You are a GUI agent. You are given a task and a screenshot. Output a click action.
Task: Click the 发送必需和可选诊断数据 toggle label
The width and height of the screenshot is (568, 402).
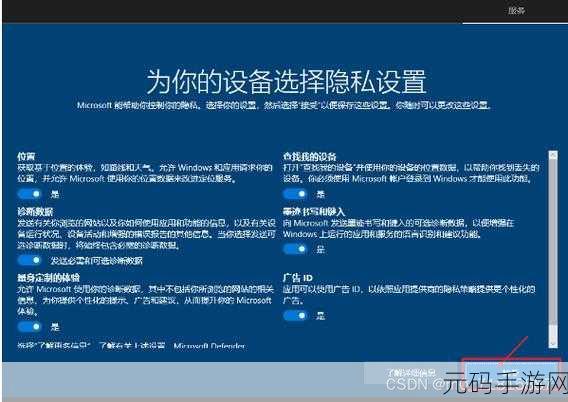96,260
